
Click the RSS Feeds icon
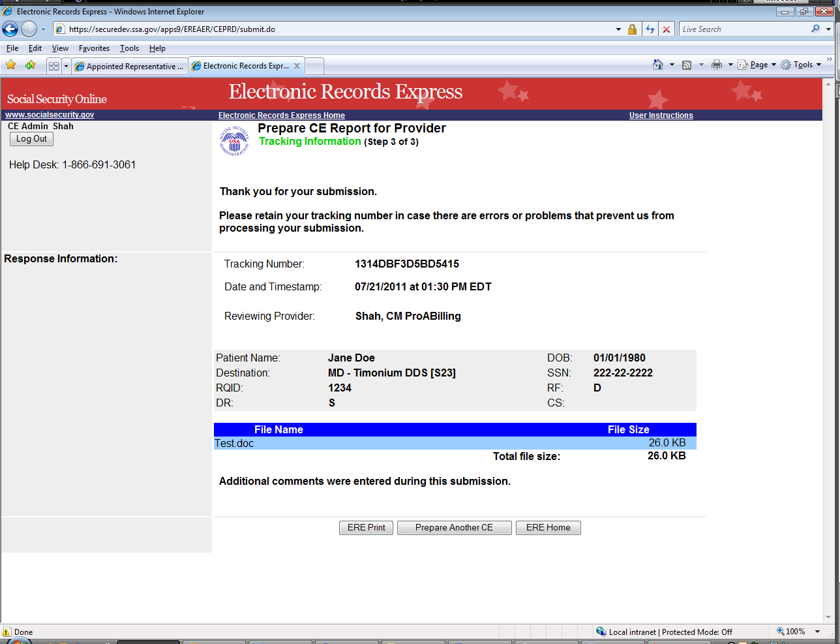click(x=687, y=65)
